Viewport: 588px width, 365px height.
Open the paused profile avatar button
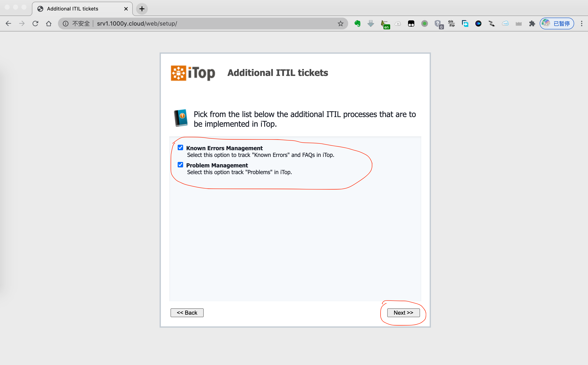click(557, 23)
